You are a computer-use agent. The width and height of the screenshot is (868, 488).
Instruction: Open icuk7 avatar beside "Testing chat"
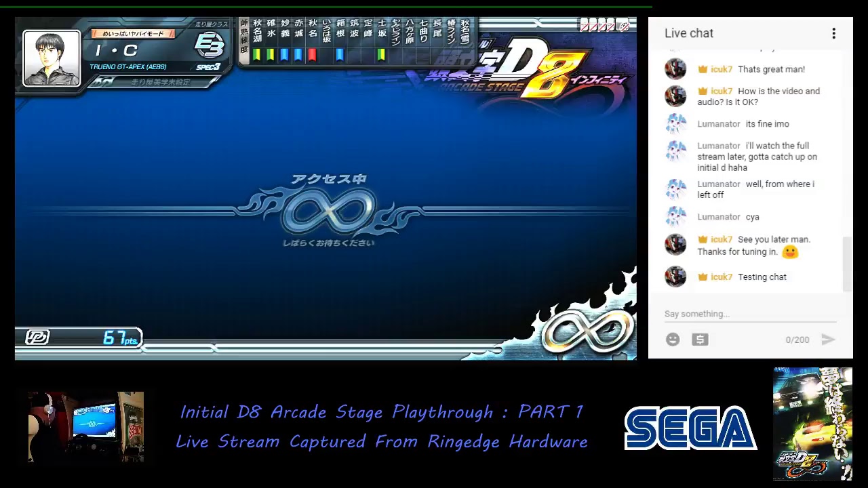coord(675,277)
